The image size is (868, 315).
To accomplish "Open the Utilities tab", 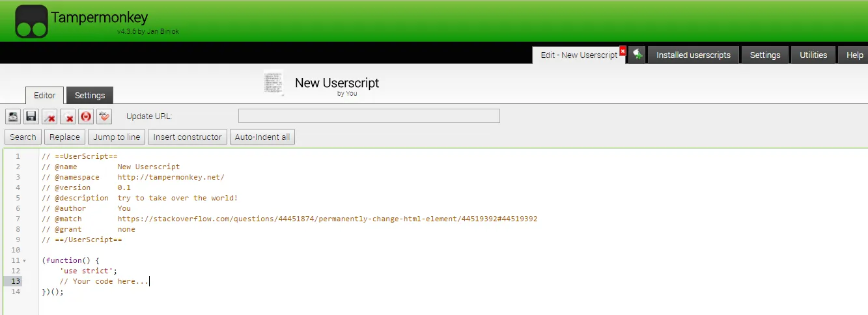I will (813, 55).
